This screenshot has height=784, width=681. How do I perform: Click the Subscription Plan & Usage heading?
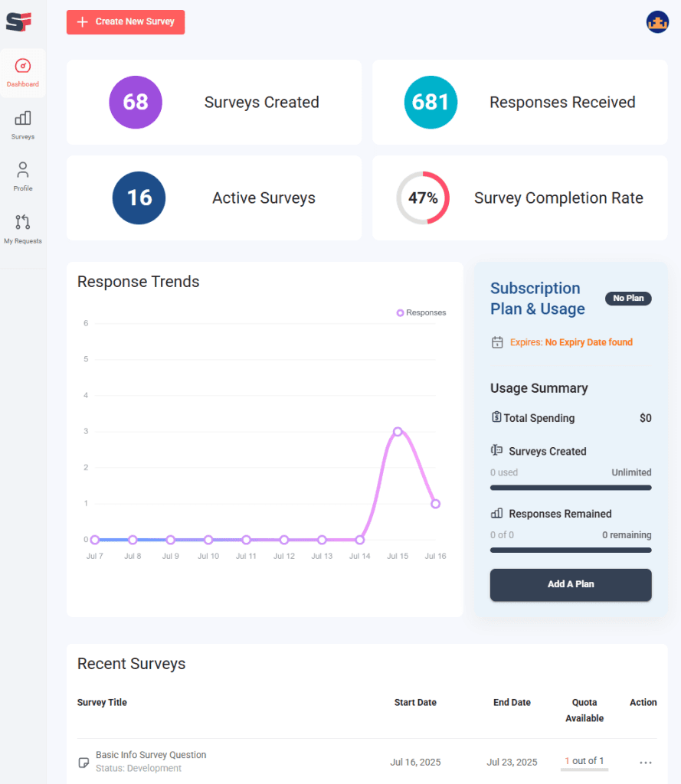click(x=538, y=299)
